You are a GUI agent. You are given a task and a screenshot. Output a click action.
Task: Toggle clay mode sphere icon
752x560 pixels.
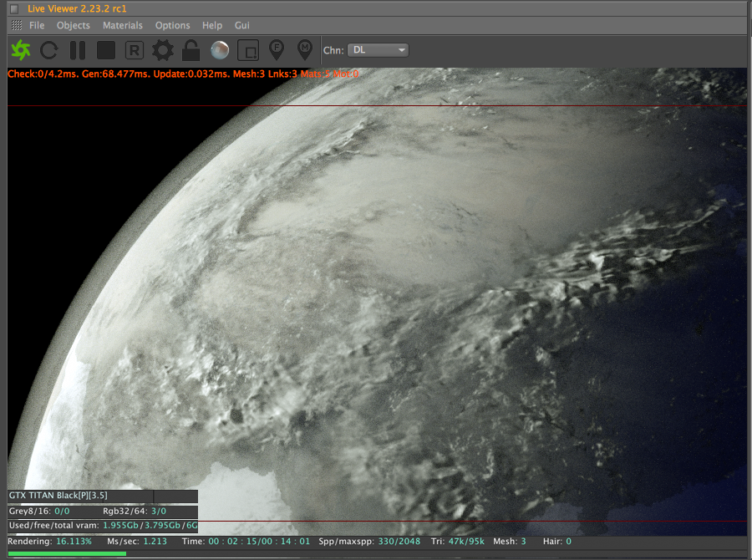pos(219,50)
